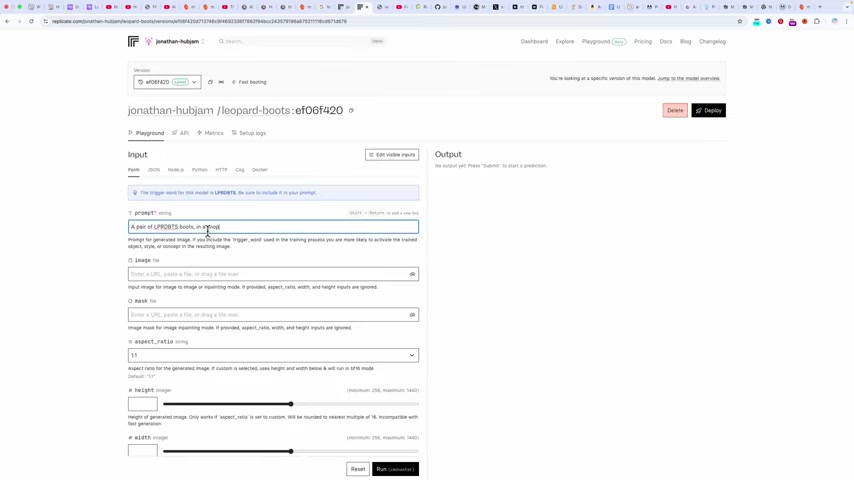The image size is (854, 480).
Task: Click the browser address bar URL
Action: tap(199, 21)
